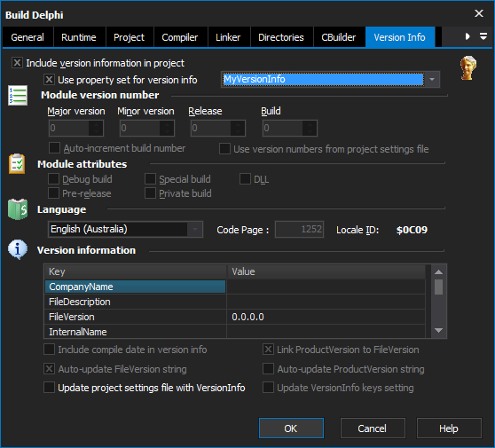Click the version table scroll down arrow
This screenshot has height=448, width=495.
coord(438,330)
